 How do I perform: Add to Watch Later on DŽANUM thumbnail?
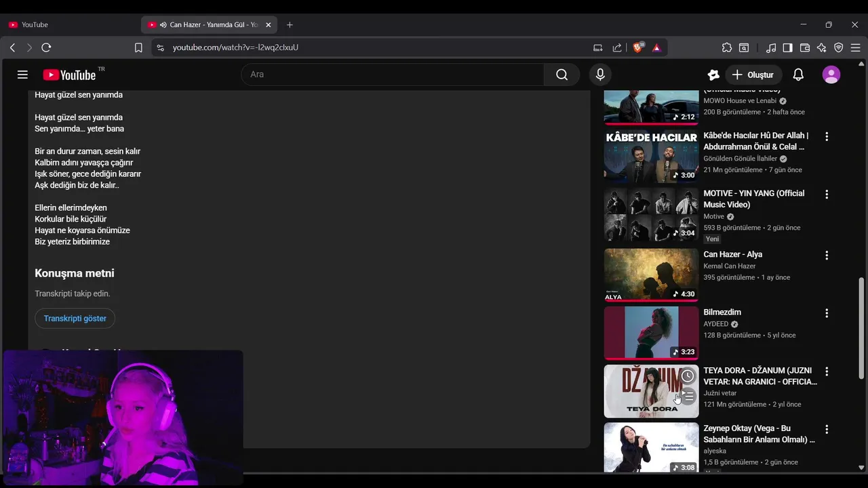tap(688, 375)
